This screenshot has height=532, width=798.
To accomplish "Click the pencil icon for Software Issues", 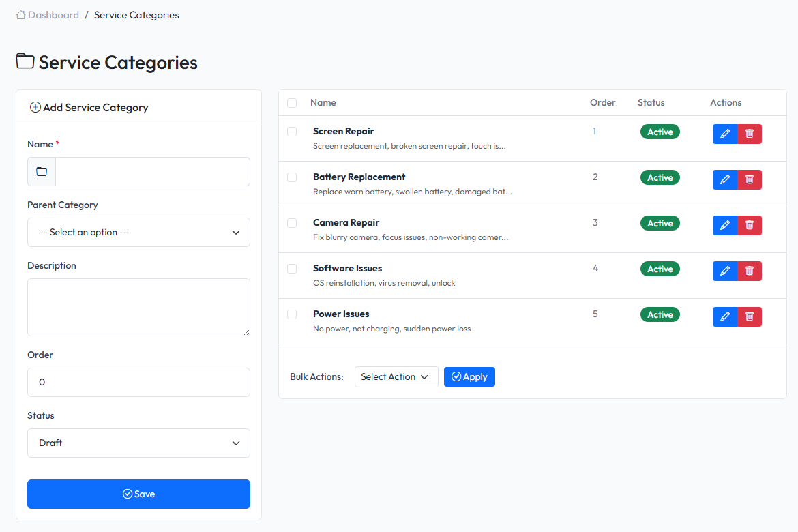I will [725, 271].
